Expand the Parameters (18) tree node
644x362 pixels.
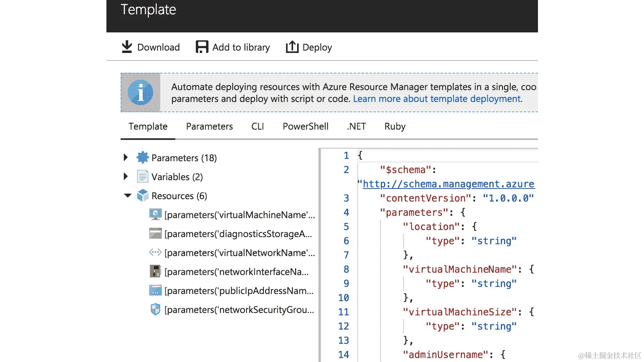[126, 158]
